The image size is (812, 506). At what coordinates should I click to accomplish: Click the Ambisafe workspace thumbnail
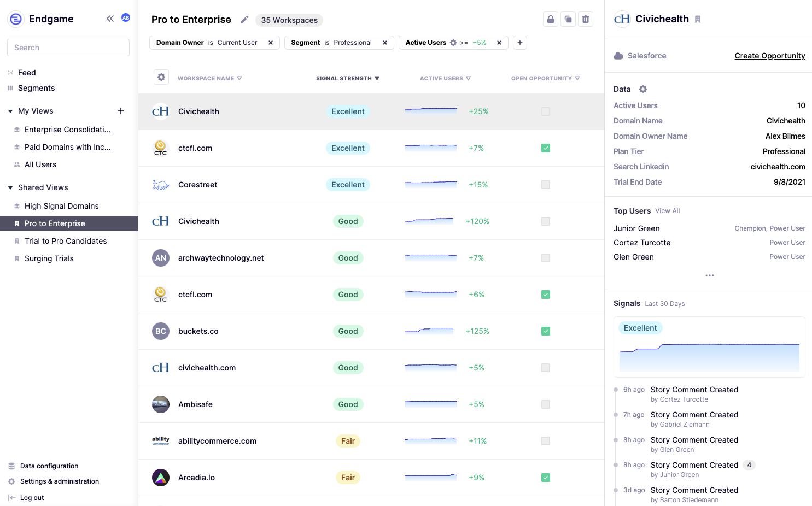161,404
